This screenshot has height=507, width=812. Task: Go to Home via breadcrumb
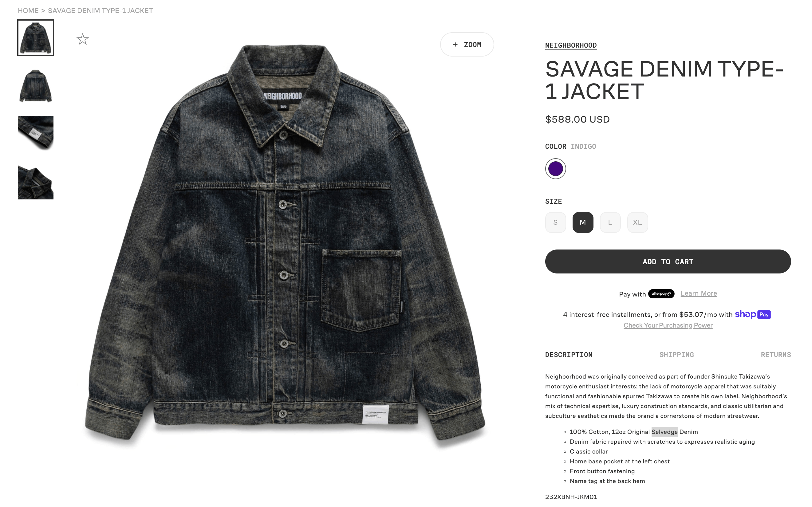click(x=28, y=11)
